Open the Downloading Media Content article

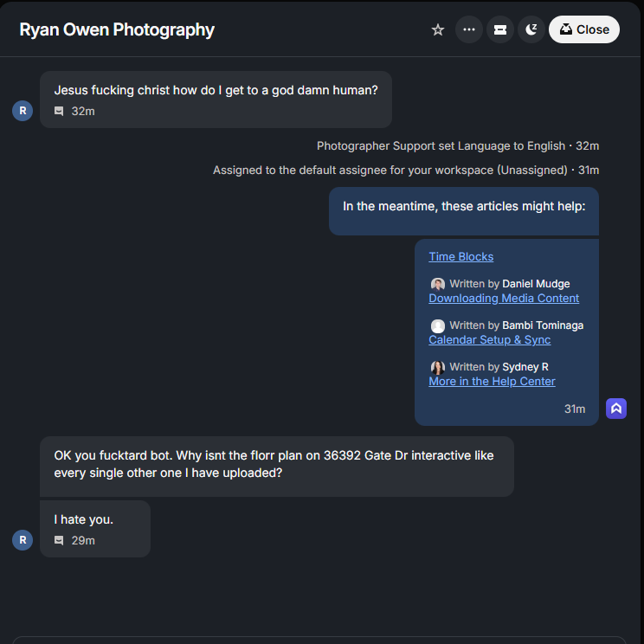point(504,298)
